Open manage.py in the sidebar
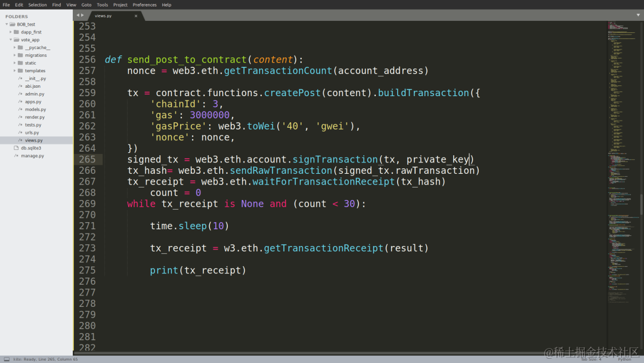This screenshot has height=363, width=644. [32, 156]
